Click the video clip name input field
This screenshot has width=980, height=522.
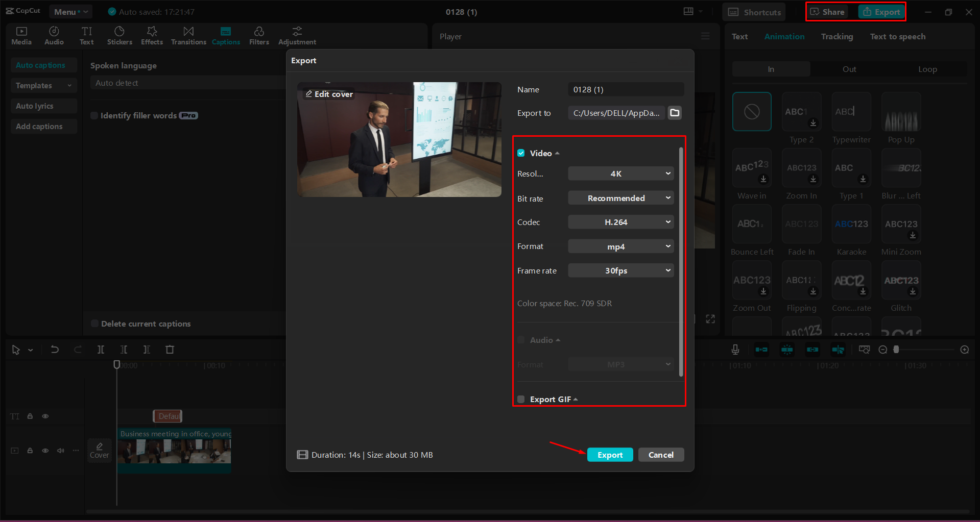click(626, 89)
